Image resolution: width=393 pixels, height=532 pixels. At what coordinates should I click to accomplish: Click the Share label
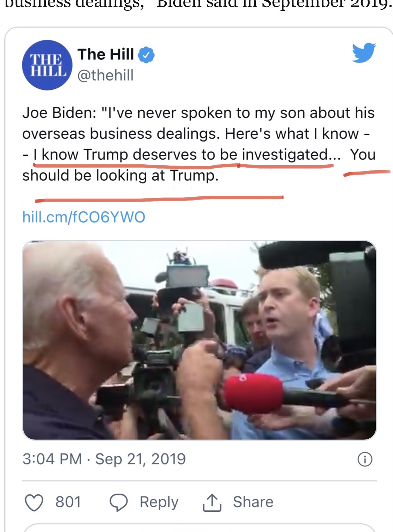(253, 502)
